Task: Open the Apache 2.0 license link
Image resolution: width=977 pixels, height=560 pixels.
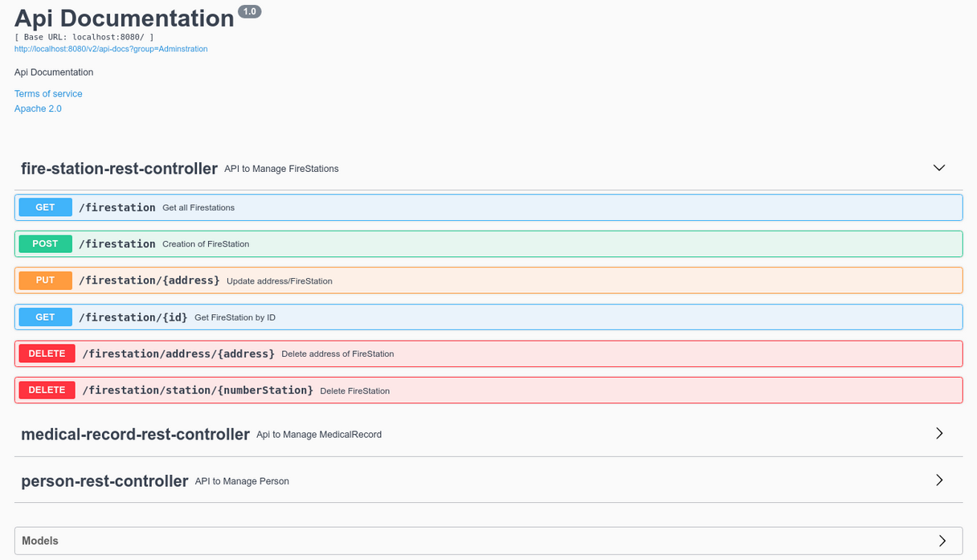Action: [38, 108]
